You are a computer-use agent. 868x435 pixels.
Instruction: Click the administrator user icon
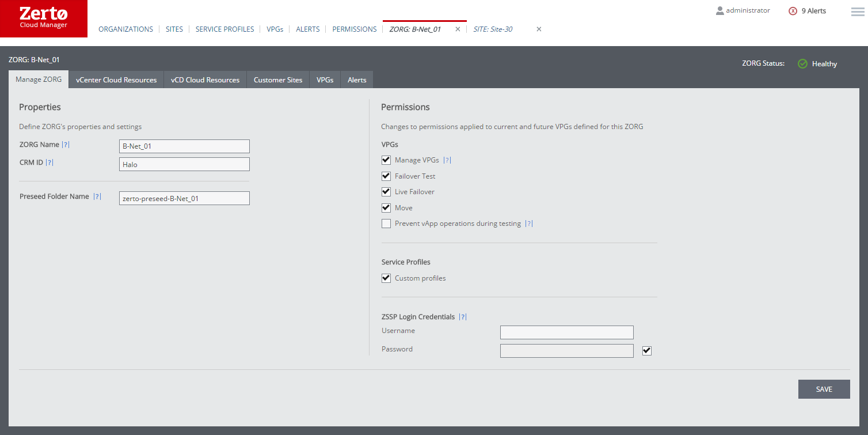719,10
